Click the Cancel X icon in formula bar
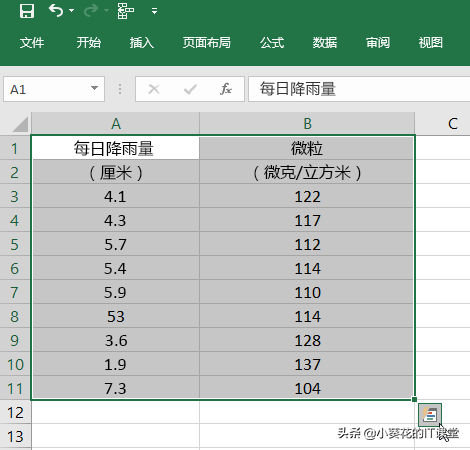 pyautogui.click(x=154, y=89)
